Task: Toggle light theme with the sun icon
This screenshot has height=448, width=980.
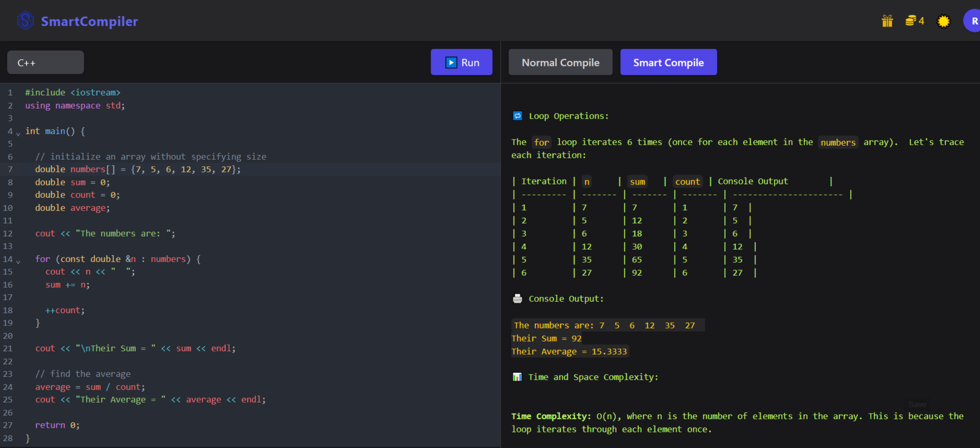Action: pos(943,21)
